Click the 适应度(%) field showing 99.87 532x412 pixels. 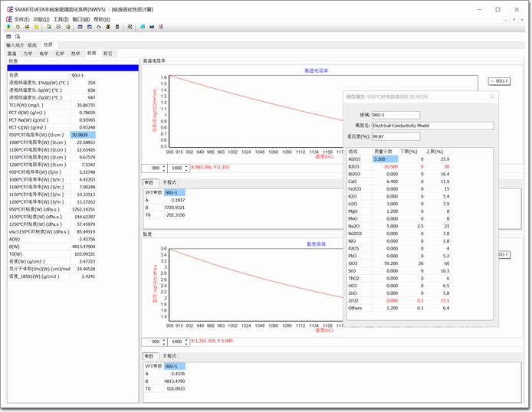[395, 136]
